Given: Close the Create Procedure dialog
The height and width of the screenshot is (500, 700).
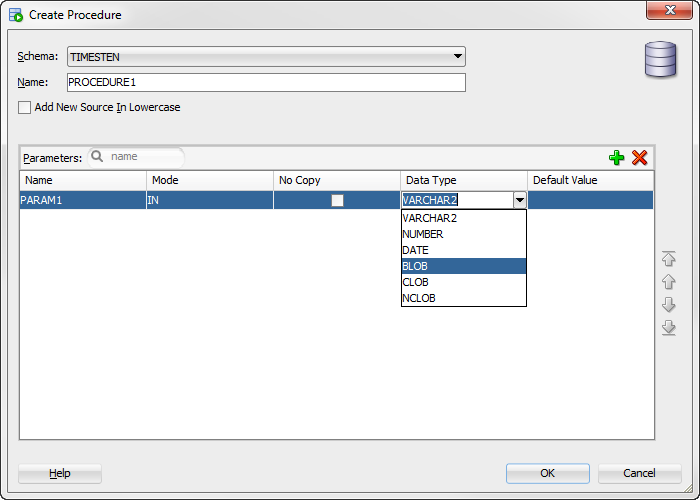Looking at the screenshot, I should (x=669, y=10).
